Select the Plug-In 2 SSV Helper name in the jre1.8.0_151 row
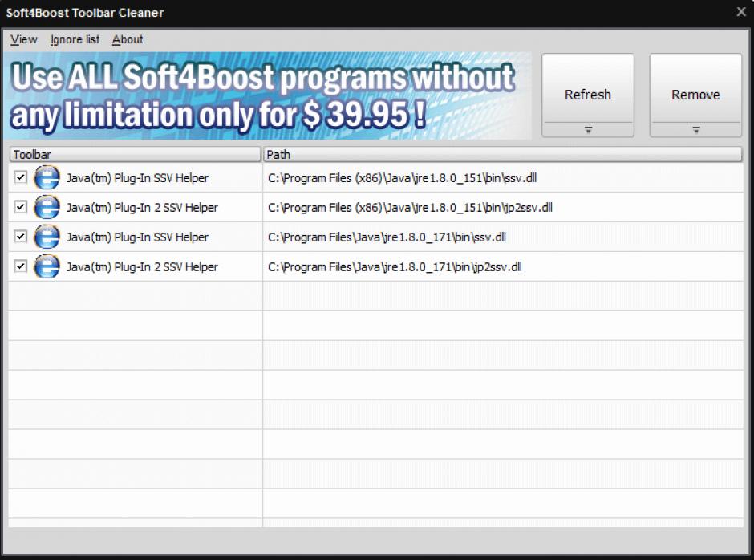Image resolution: width=754 pixels, height=560 pixels. (x=142, y=208)
